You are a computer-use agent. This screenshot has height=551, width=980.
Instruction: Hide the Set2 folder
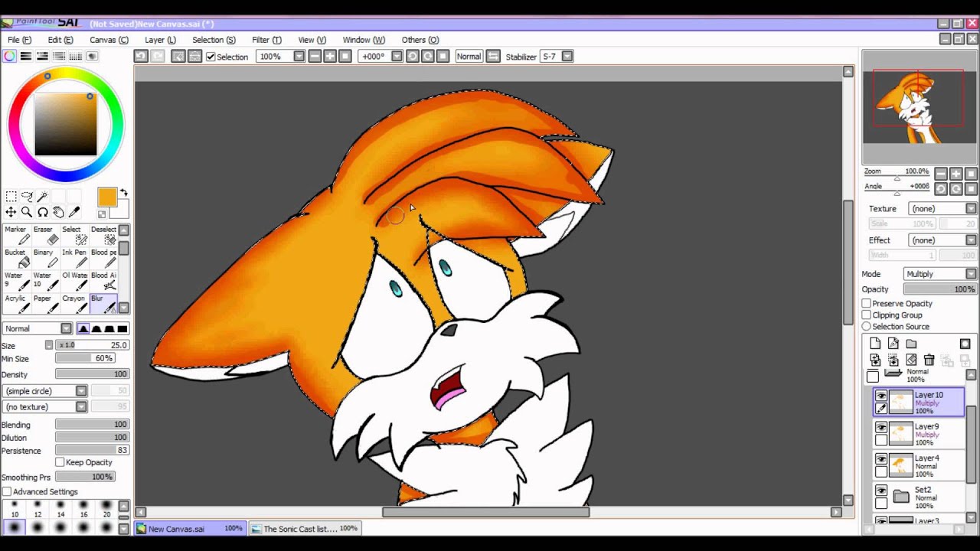881,491
